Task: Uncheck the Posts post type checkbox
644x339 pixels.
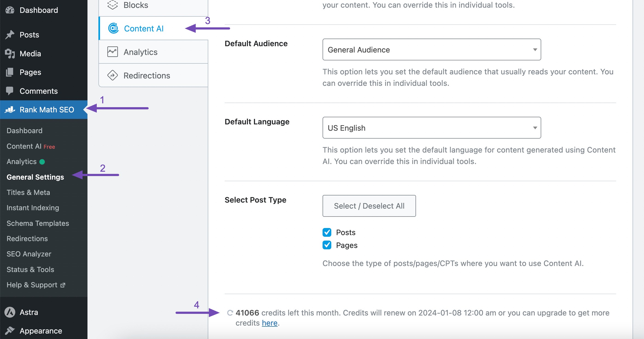Action: point(327,232)
